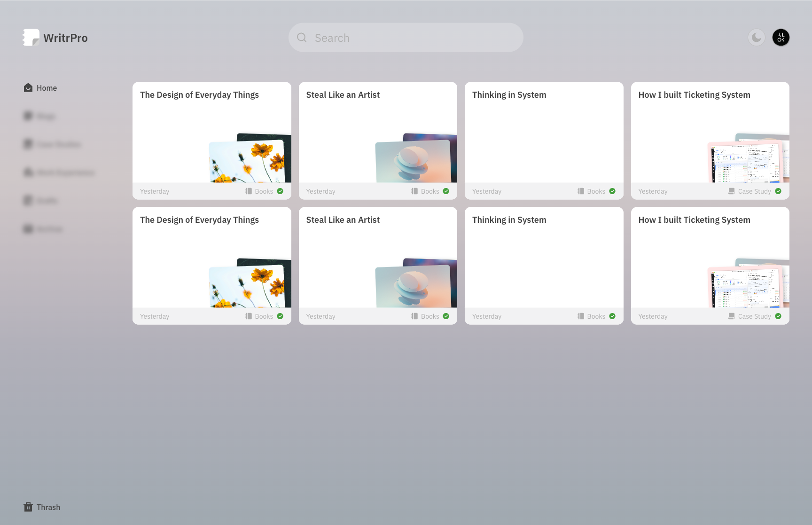Click Books notebook icon on bottom-row Thinking in System
The width and height of the screenshot is (812, 525).
click(581, 316)
